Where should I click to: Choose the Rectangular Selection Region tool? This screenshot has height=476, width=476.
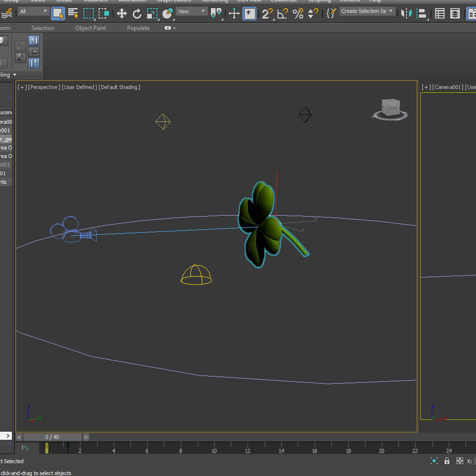[x=89, y=13]
